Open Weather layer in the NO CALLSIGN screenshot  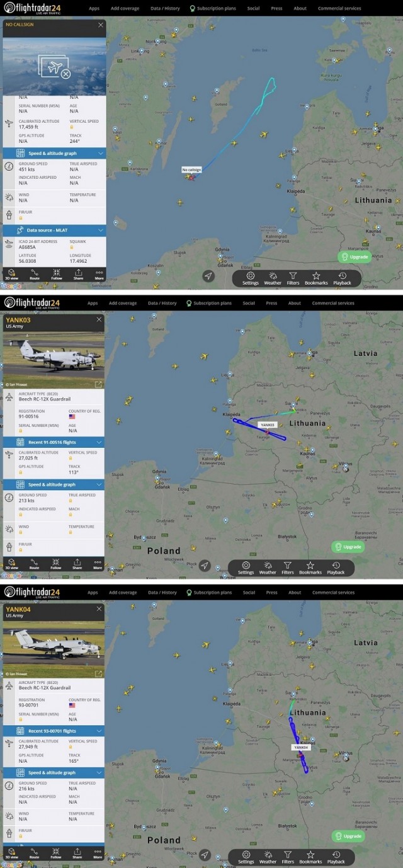pyautogui.click(x=273, y=278)
